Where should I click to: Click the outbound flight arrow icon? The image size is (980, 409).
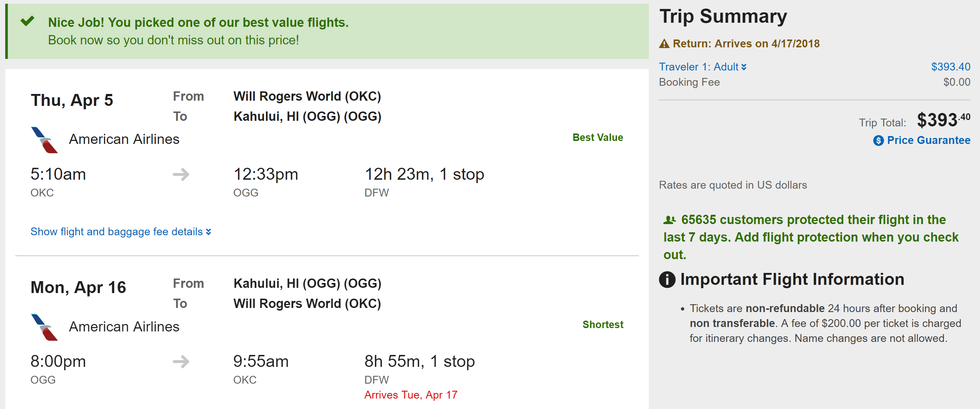click(181, 174)
